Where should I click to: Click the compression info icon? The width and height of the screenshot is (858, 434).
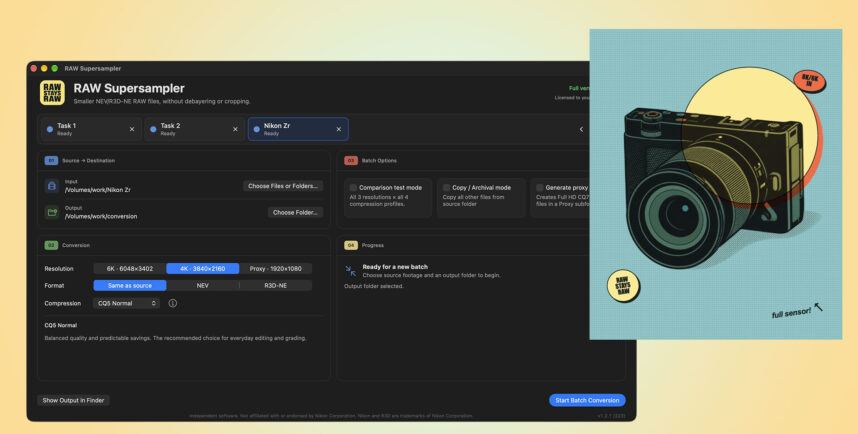click(x=172, y=303)
